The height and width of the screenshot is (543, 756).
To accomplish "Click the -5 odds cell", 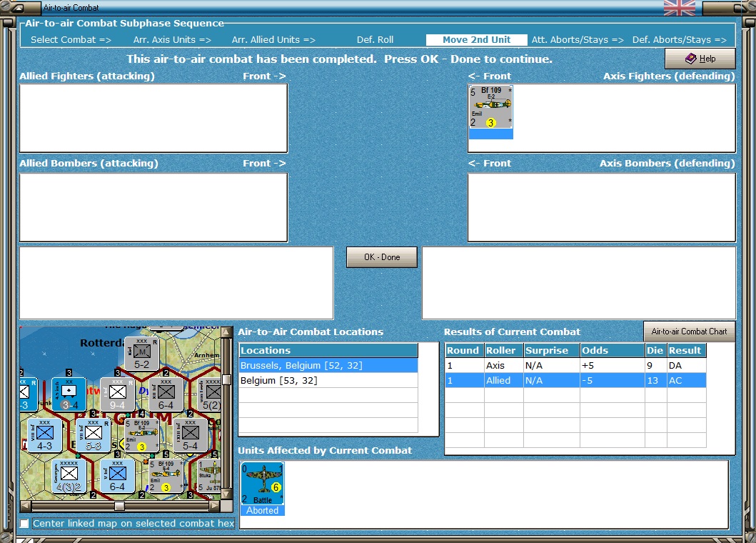I will [x=613, y=380].
